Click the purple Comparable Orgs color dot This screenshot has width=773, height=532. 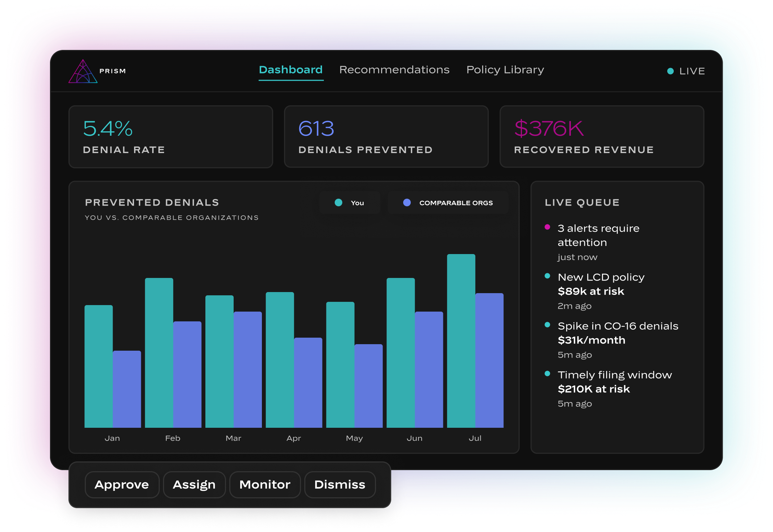407,203
